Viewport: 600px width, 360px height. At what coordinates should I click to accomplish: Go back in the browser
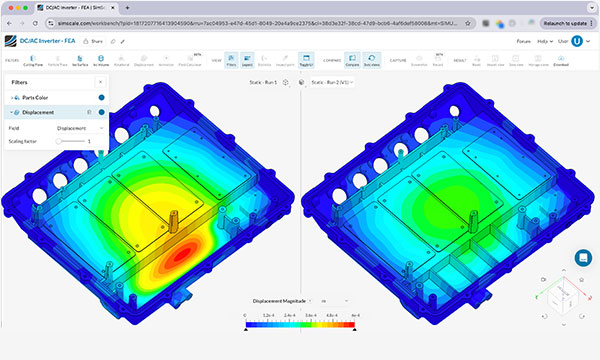tap(10, 23)
